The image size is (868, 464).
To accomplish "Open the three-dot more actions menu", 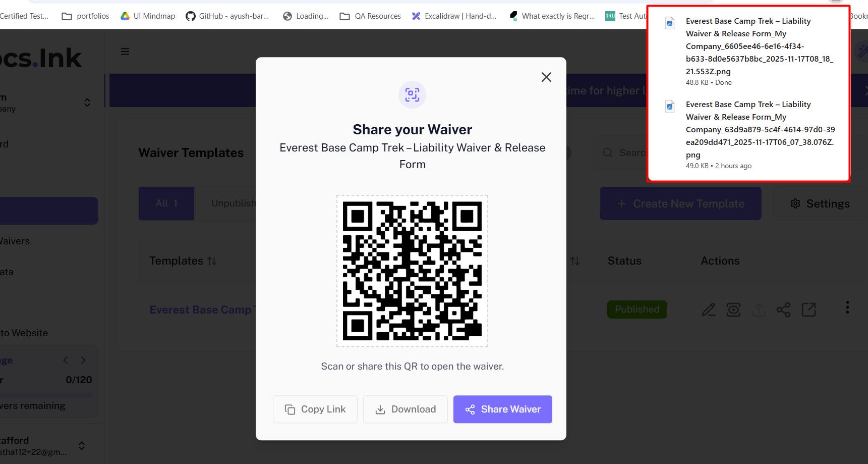I will click(847, 307).
